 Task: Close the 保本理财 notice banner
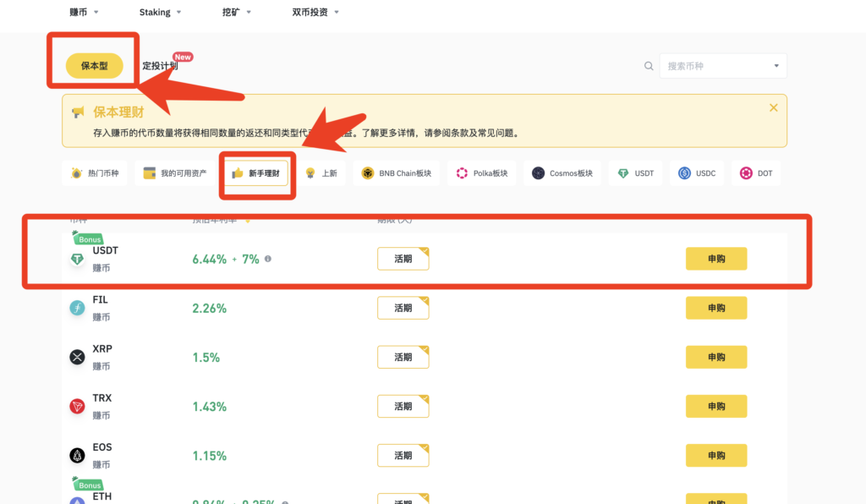click(x=773, y=107)
